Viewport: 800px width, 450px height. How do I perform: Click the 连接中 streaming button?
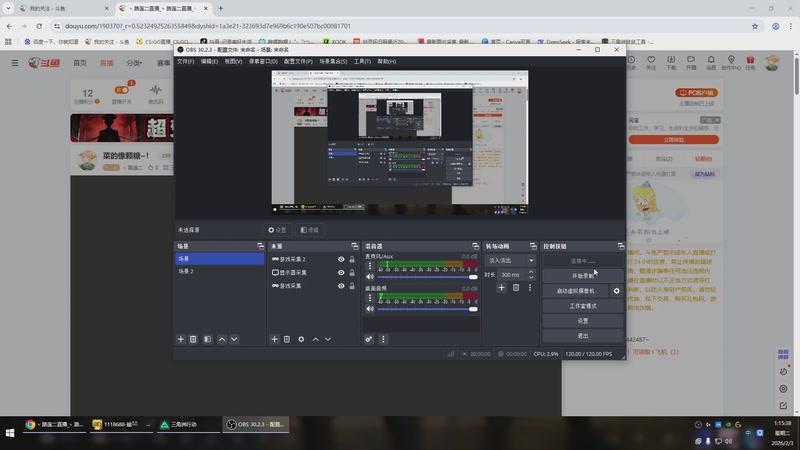click(x=583, y=261)
